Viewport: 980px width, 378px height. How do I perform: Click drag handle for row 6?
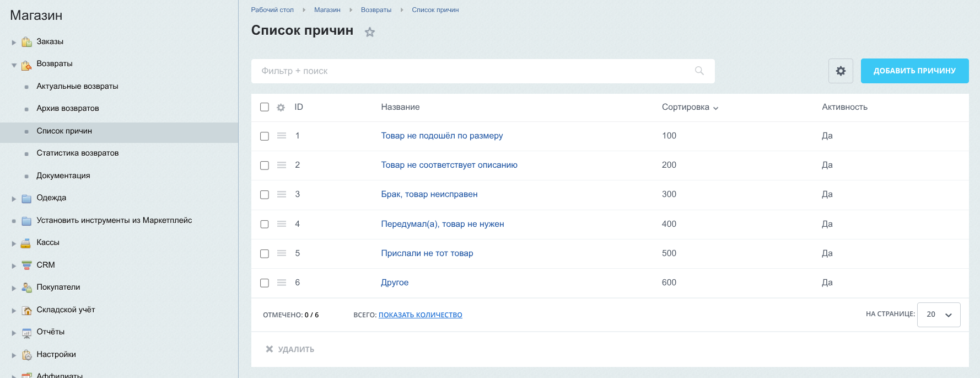(282, 283)
